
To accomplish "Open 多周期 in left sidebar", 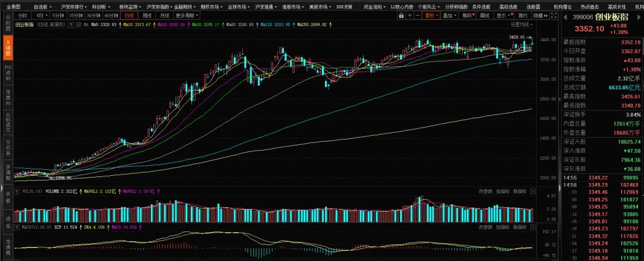I will click(7, 172).
